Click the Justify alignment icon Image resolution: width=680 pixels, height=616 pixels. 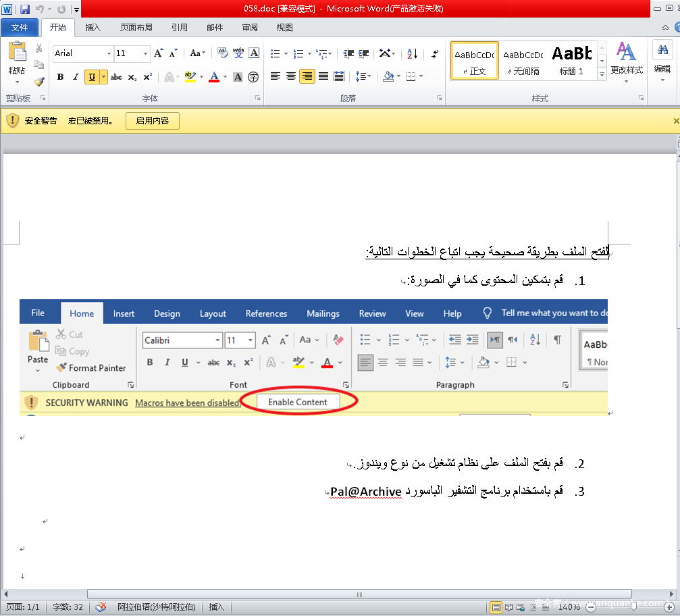323,76
